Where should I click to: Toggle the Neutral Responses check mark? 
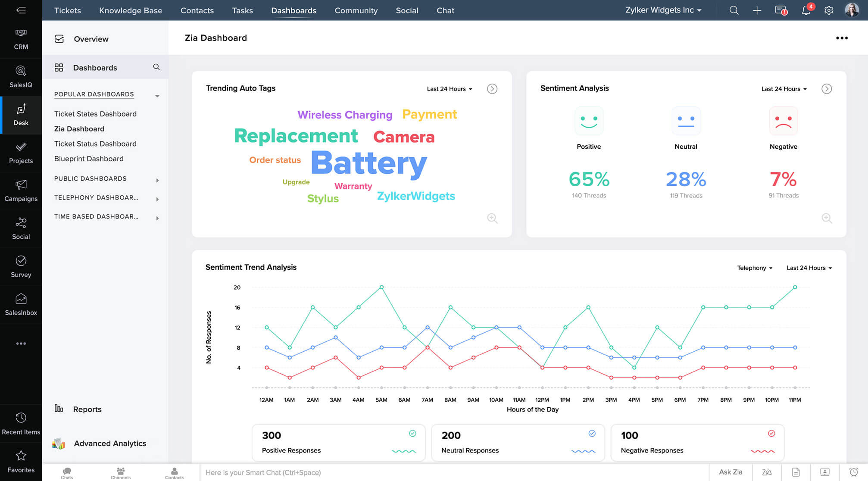point(592,434)
